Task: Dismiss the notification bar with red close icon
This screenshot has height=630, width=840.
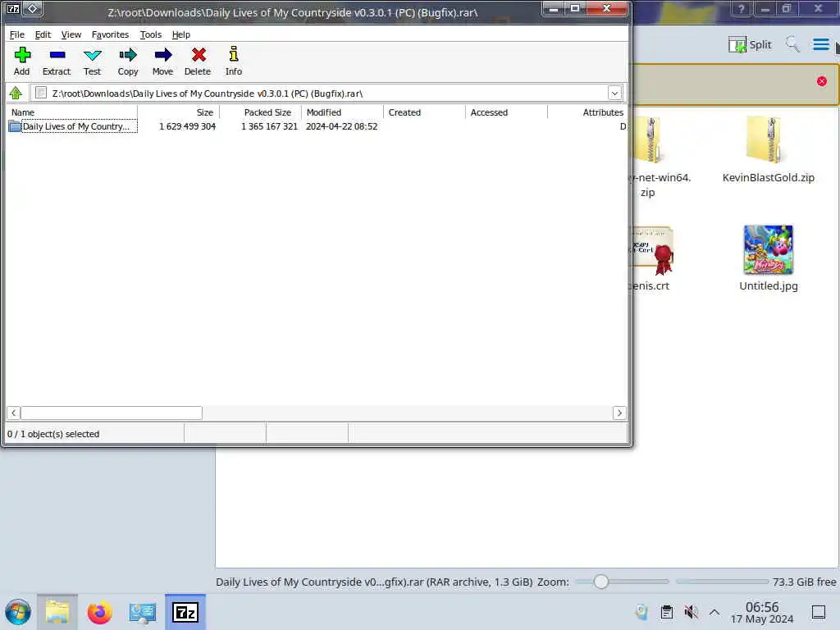Action: [x=822, y=81]
